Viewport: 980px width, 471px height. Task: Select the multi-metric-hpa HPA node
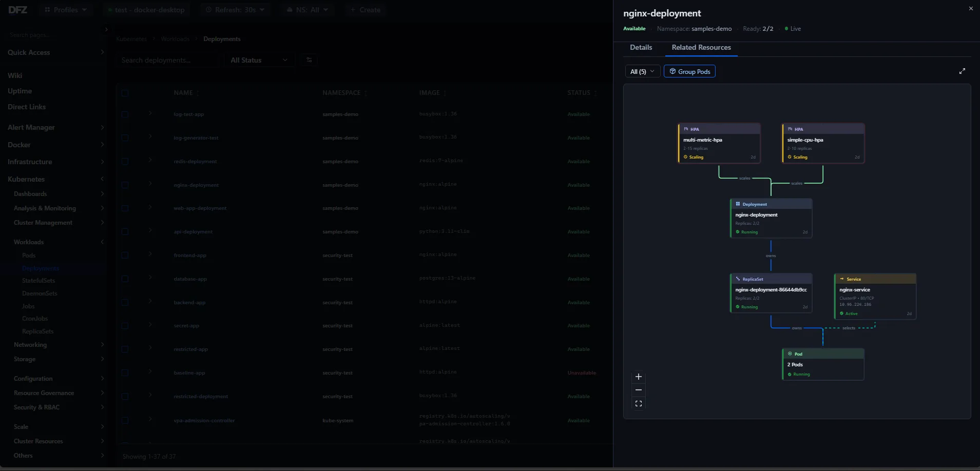(719, 143)
